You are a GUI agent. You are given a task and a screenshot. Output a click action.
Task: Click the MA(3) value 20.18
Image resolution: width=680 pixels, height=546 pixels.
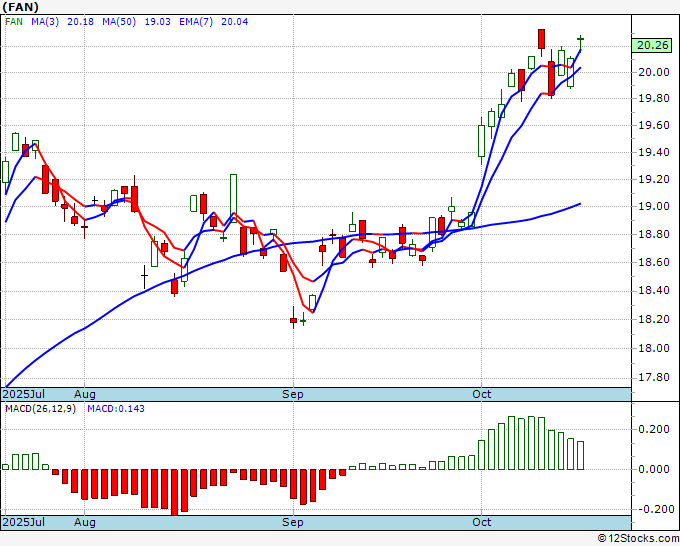(80, 22)
